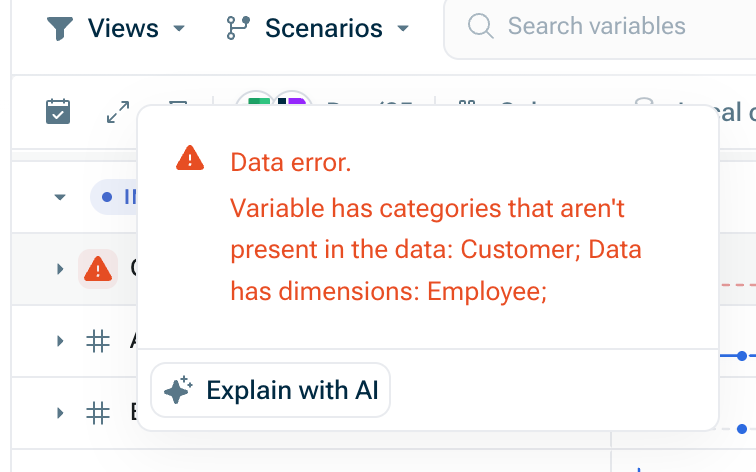
Task: Click the red warning icon in variable row
Action: tap(98, 268)
